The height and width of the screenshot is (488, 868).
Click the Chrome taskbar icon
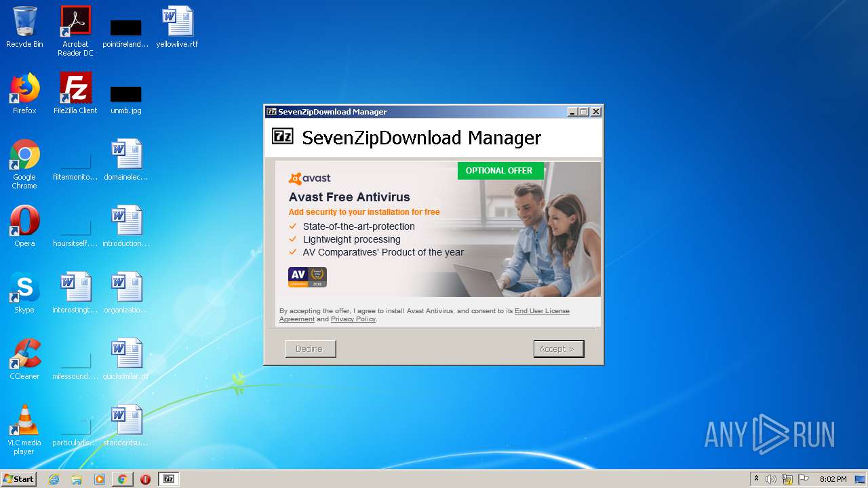pos(122,479)
